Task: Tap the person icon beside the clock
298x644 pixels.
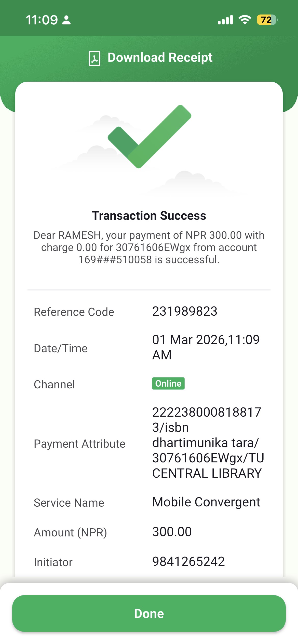Action: tap(66, 20)
